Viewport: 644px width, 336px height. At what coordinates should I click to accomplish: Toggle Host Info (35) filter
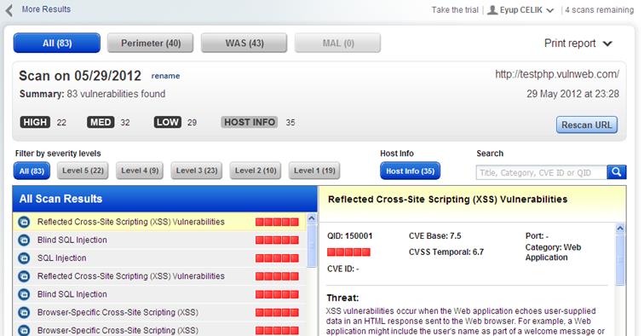[410, 171]
